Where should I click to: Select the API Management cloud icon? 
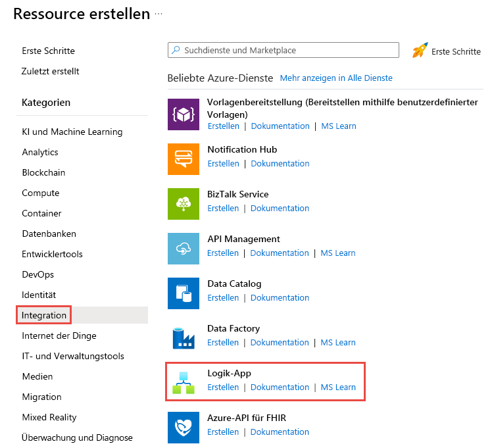click(184, 249)
